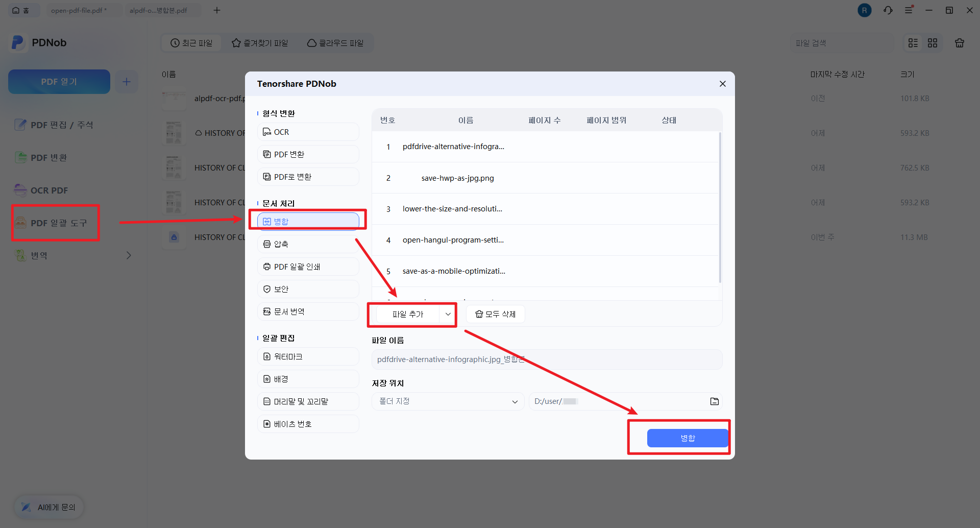Viewport: 980px width, 528px height.
Task: Select row 2 save-hwp-as-jpg.png
Action: click(545, 178)
